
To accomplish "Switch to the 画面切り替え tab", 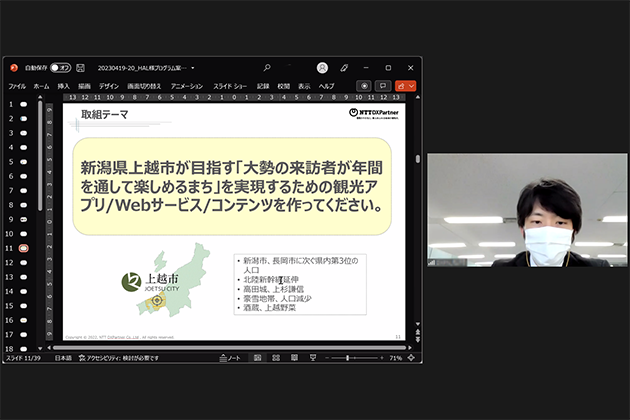I will tap(144, 86).
